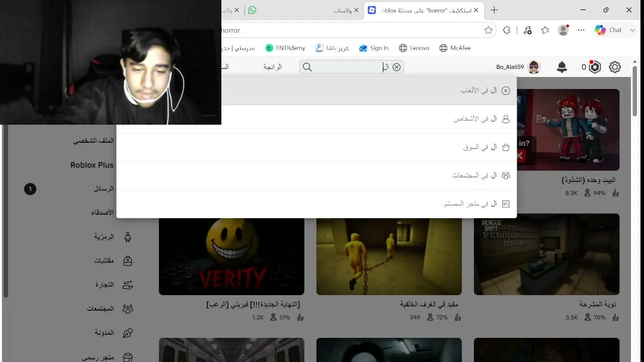Select the "في الأشخاص" search suggestion
The image size is (644, 362).
coord(316,119)
